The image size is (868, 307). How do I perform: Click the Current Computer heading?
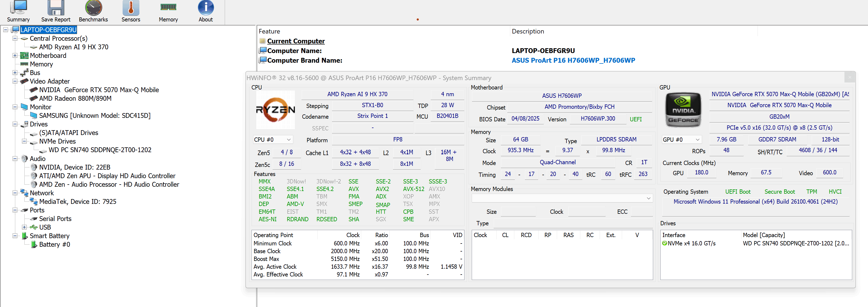[296, 41]
